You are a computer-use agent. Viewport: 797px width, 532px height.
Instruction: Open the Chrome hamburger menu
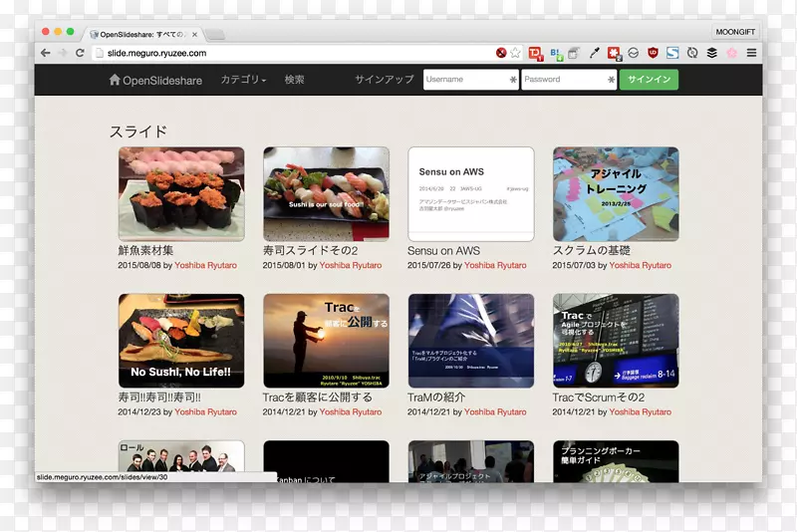click(752, 53)
